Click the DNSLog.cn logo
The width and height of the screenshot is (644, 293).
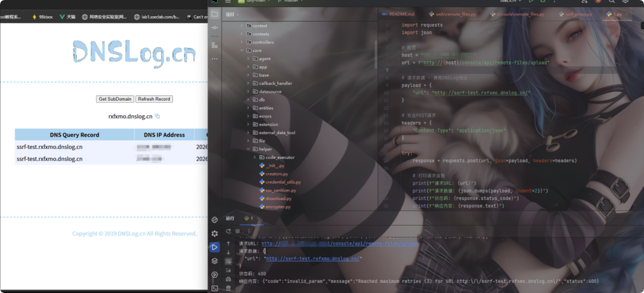coord(134,54)
